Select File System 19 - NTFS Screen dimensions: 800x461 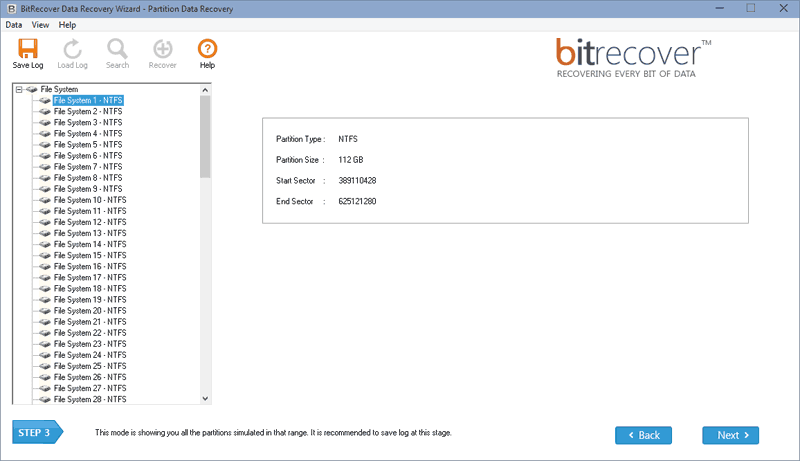(x=90, y=300)
